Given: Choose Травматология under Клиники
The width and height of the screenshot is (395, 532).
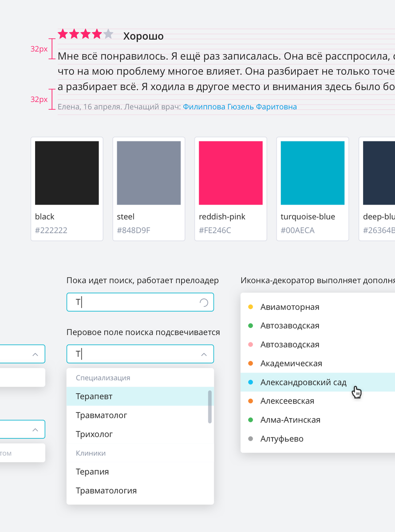Looking at the screenshot, I should point(140,491).
